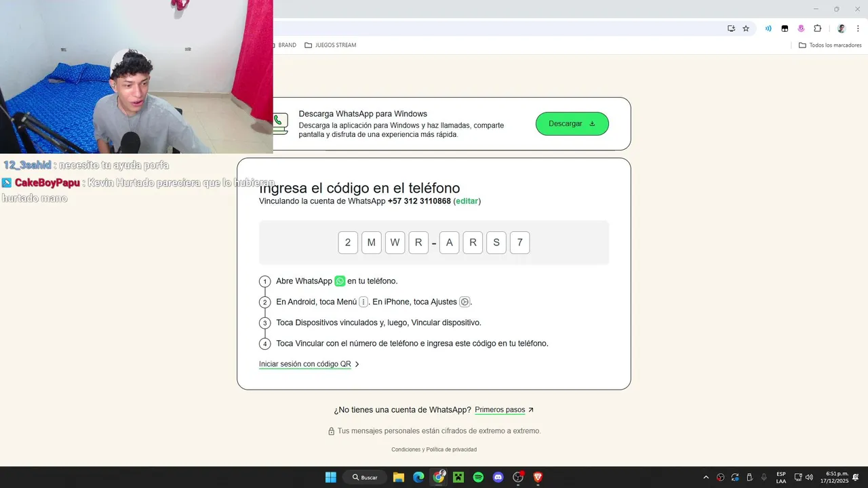Image resolution: width=868 pixels, height=488 pixels.
Task: Click the laptop icon in download banner
Action: 280,123
